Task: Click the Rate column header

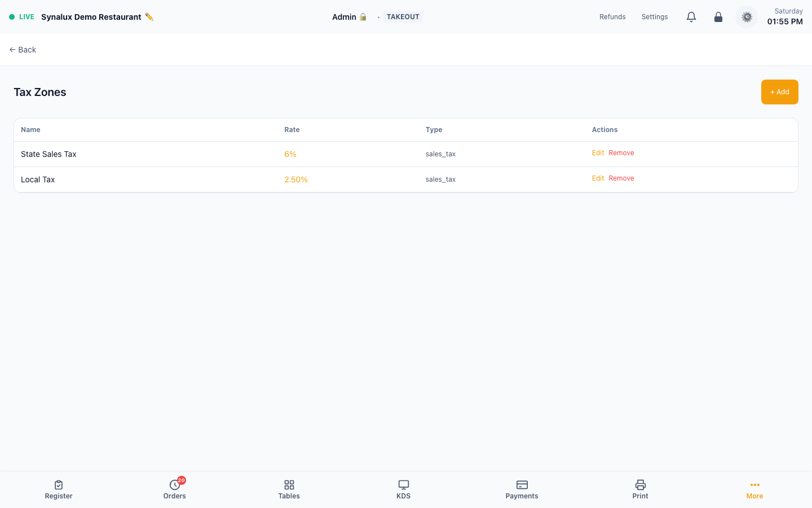Action: pyautogui.click(x=292, y=130)
